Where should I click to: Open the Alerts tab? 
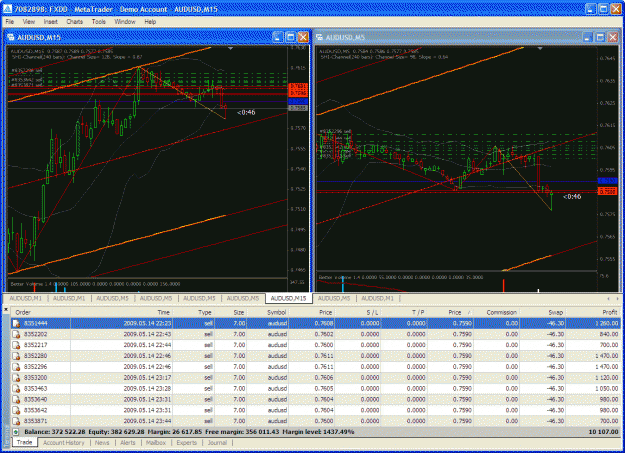128,443
